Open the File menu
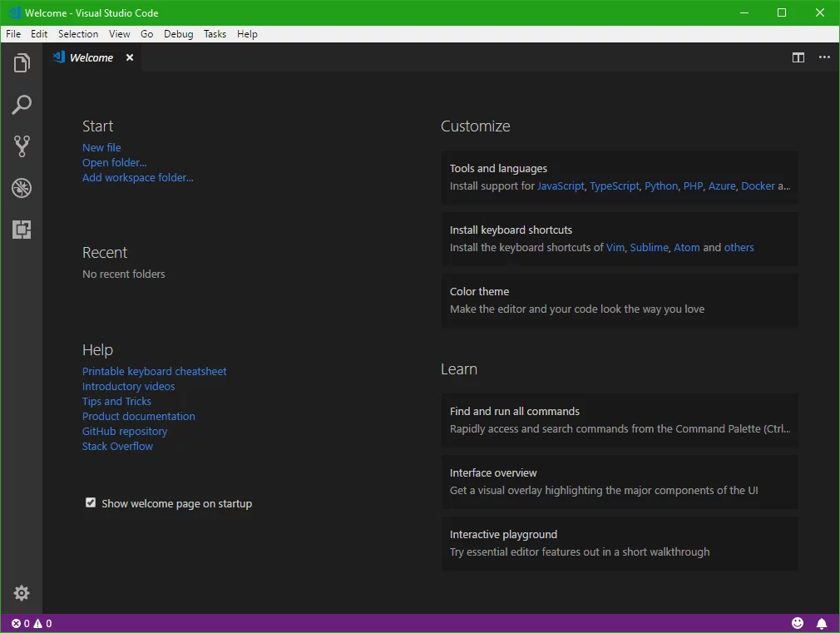 [13, 34]
